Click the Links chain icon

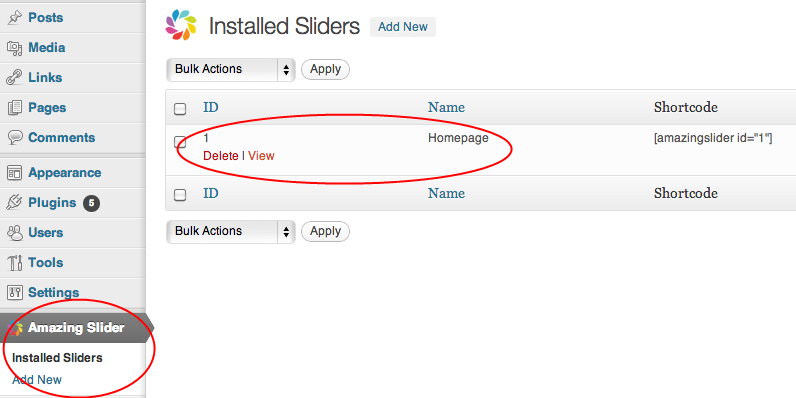[14, 78]
